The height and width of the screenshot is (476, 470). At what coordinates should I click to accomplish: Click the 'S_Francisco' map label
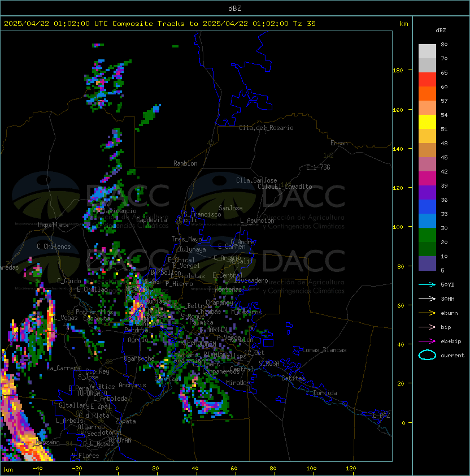(202, 214)
